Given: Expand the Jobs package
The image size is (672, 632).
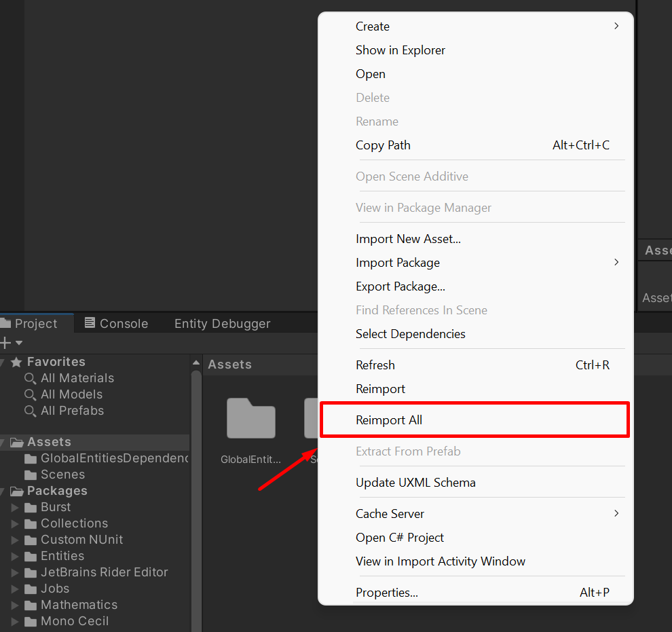Looking at the screenshot, I should 14,589.
